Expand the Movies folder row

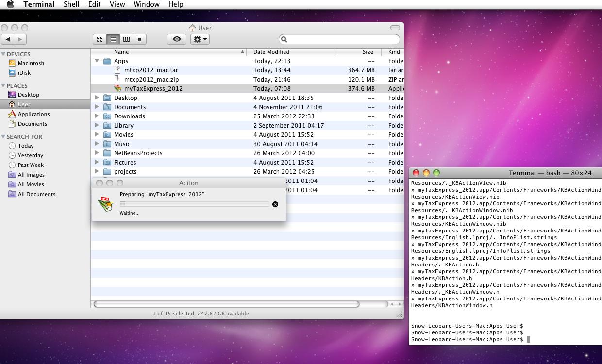(x=97, y=134)
